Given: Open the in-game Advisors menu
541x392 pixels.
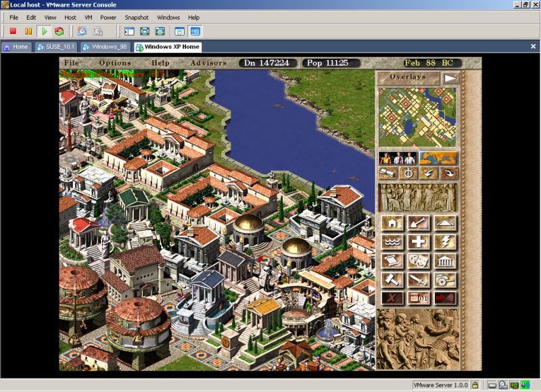Looking at the screenshot, I should point(208,62).
